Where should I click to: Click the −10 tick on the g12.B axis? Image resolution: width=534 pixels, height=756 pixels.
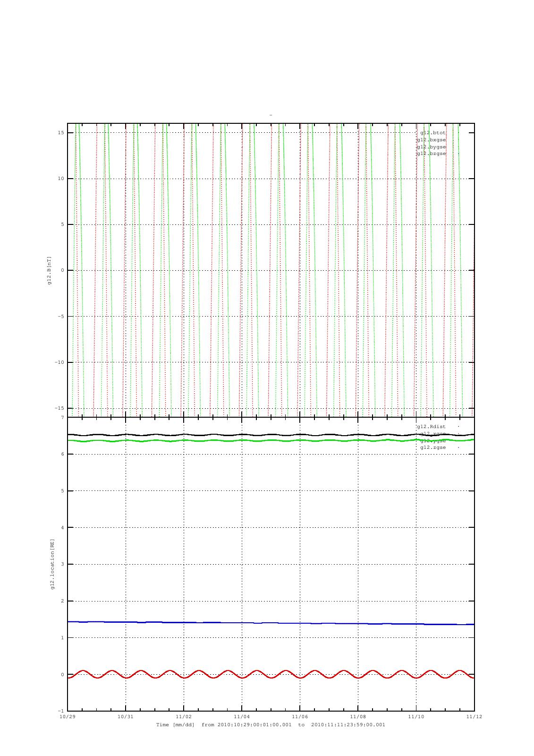click(59, 362)
